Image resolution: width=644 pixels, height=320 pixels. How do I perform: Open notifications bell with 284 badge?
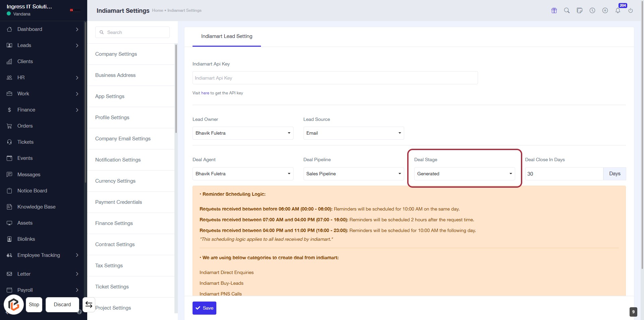coord(618,10)
